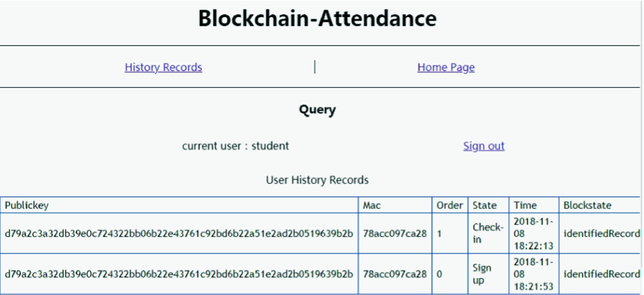Select the public key in Check-in row
Image resolution: width=644 pixels, height=295 pixels.
click(x=179, y=234)
